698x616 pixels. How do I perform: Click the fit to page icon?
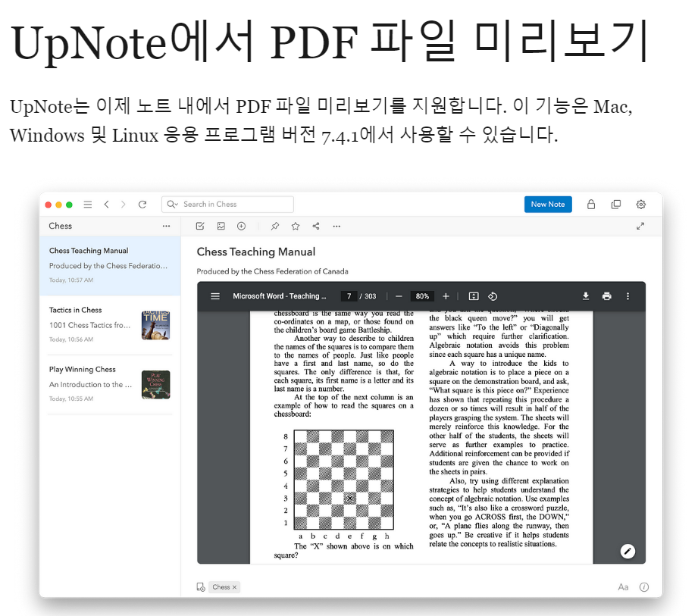click(474, 296)
